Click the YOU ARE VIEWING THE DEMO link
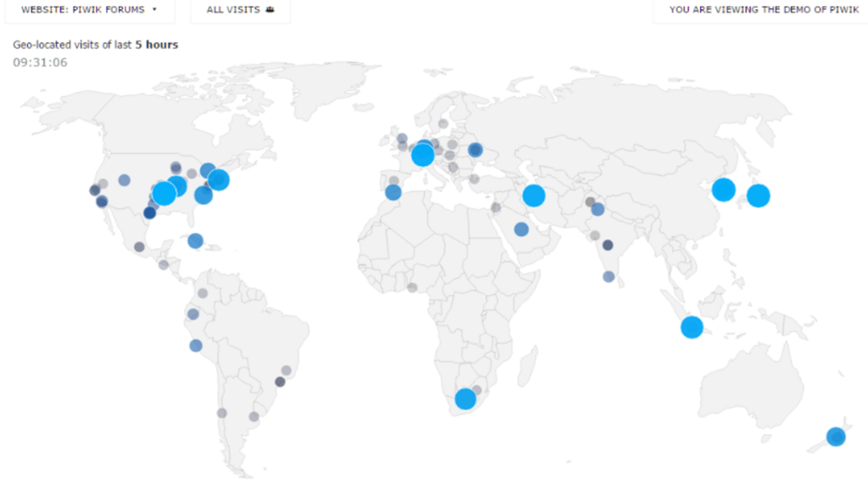This screenshot has height=488, width=868. [762, 9]
